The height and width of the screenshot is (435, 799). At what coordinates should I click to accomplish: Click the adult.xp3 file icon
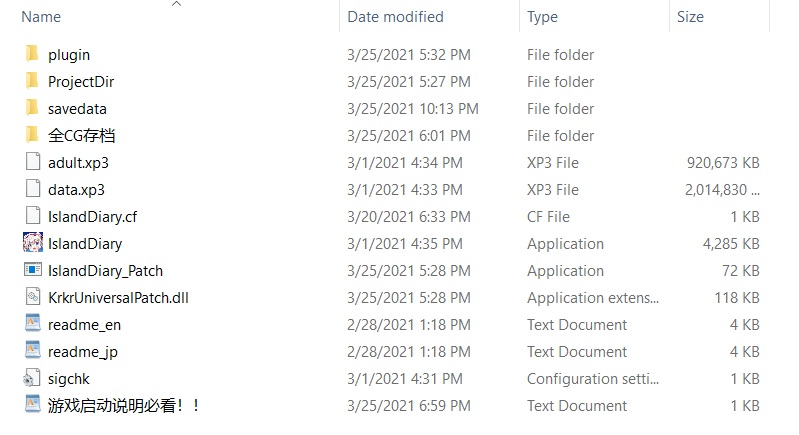point(32,162)
